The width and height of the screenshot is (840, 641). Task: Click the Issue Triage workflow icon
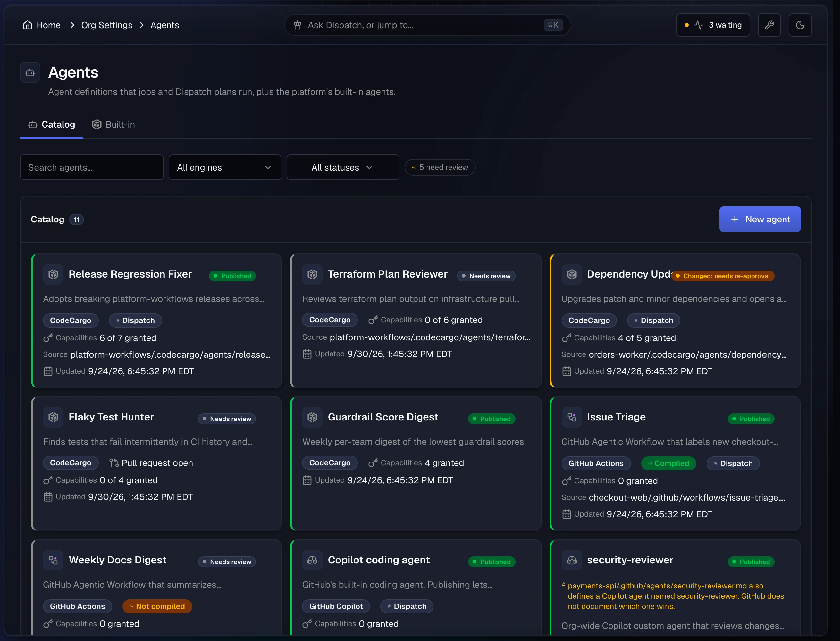coord(571,417)
